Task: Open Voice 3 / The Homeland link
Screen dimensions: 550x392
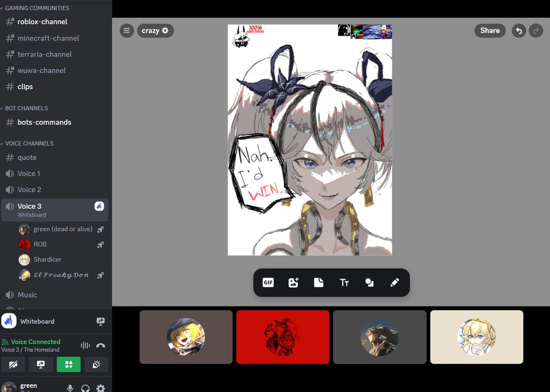Action: tap(30, 350)
